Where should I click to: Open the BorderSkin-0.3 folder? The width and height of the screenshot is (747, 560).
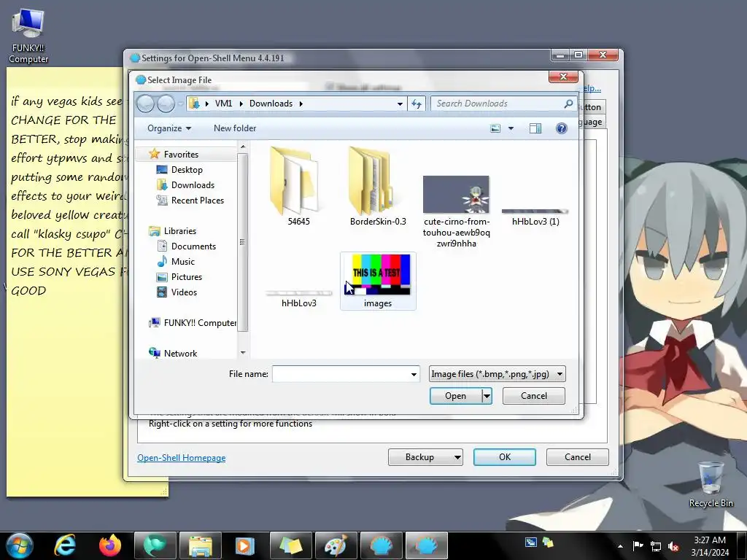(377, 186)
